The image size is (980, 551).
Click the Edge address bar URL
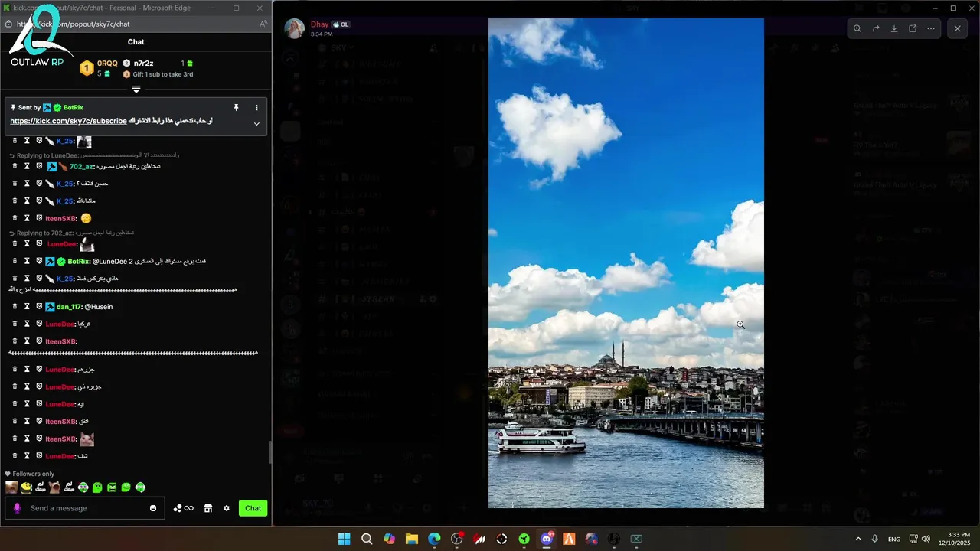click(73, 24)
